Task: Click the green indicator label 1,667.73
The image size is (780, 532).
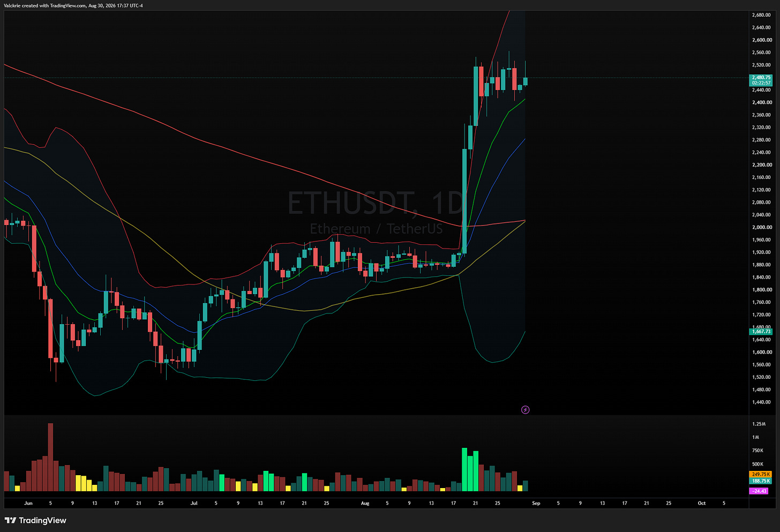Action: [x=761, y=332]
